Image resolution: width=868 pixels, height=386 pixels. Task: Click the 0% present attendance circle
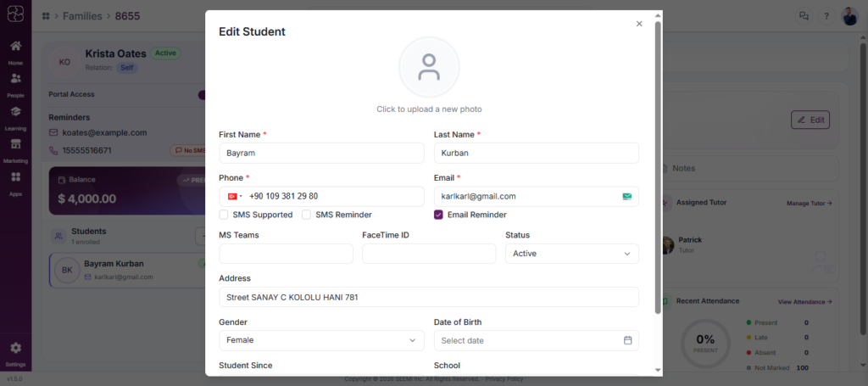tap(705, 344)
